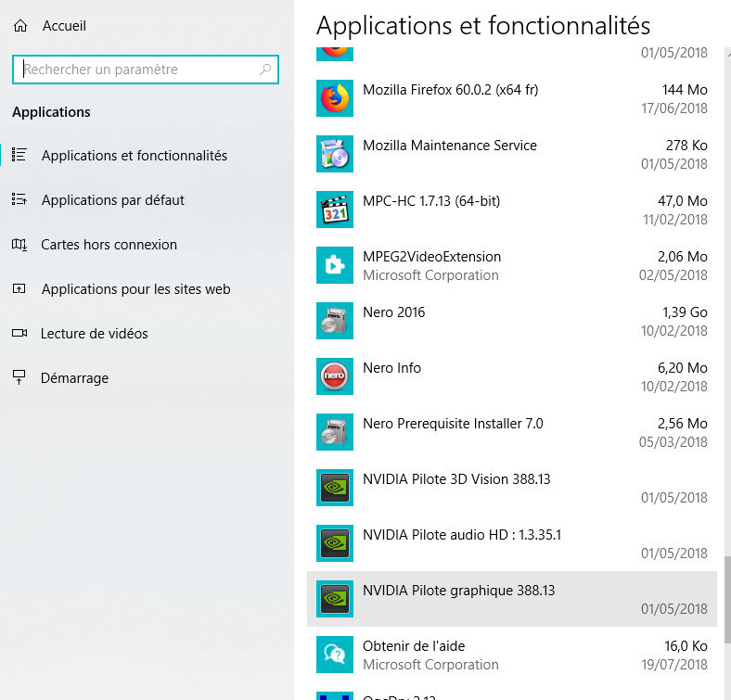Click the Mozilla Firefox app icon
The height and width of the screenshot is (700, 731).
coord(335,98)
